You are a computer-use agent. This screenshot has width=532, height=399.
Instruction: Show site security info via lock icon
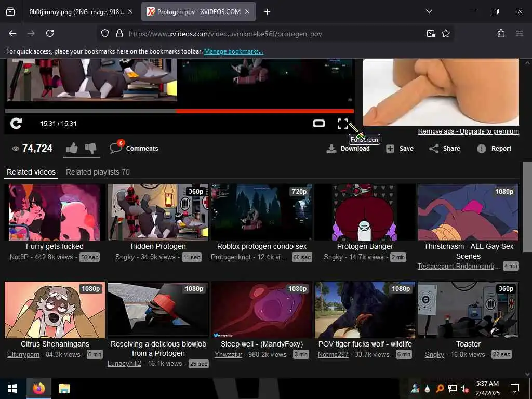click(x=119, y=33)
